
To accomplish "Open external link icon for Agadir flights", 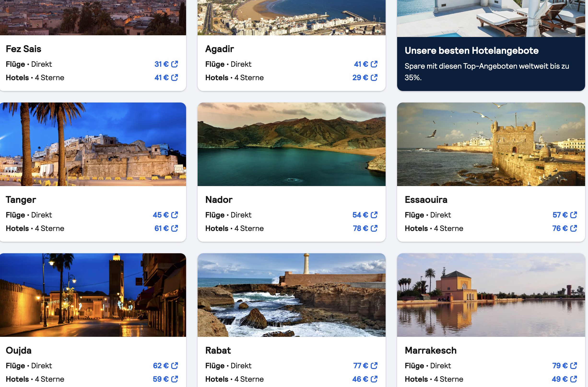I will point(374,64).
